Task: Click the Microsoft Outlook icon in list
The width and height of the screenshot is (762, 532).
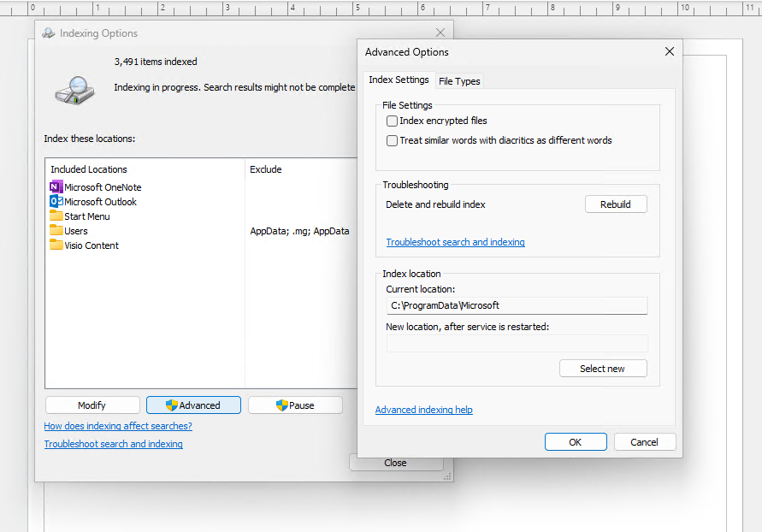Action: click(56, 201)
